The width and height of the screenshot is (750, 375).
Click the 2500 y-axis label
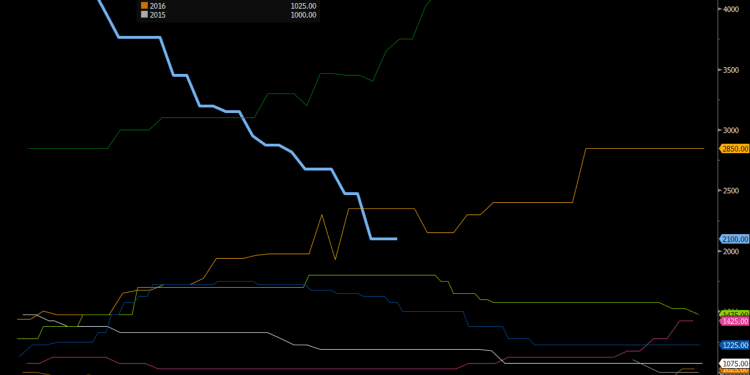730,191
